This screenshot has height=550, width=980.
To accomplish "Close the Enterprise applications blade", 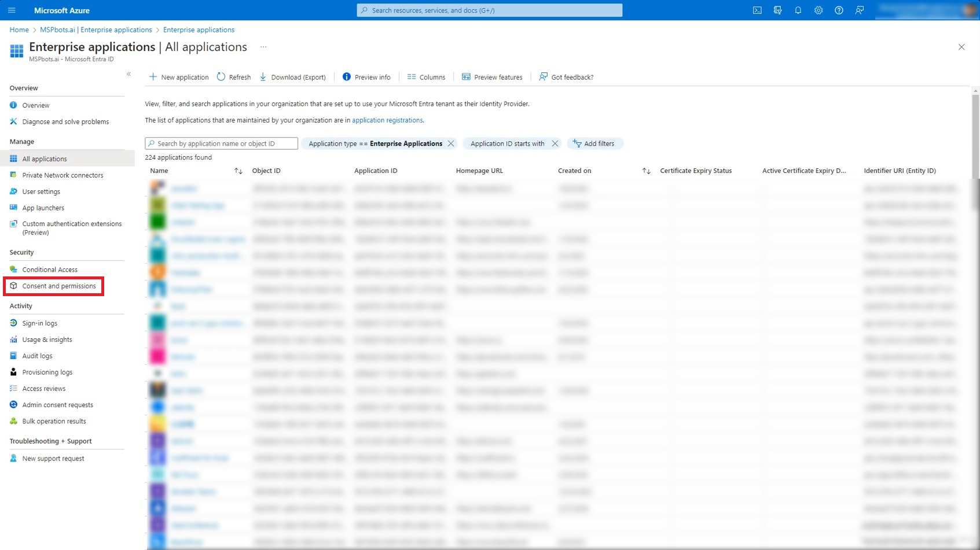I will (x=961, y=47).
